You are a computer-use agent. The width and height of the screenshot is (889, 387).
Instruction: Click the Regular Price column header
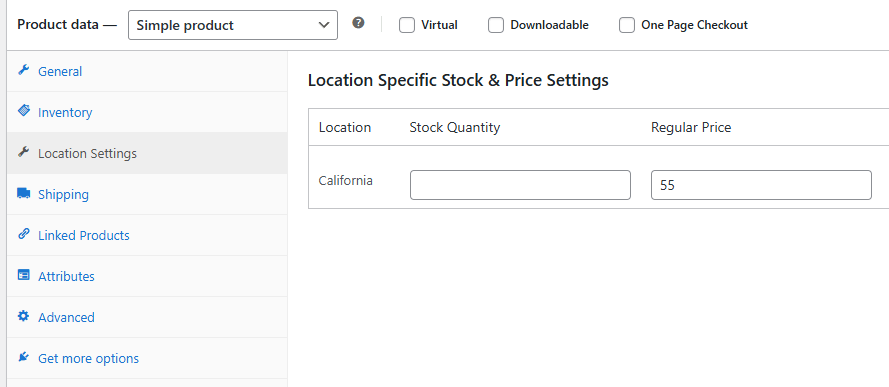pos(691,127)
